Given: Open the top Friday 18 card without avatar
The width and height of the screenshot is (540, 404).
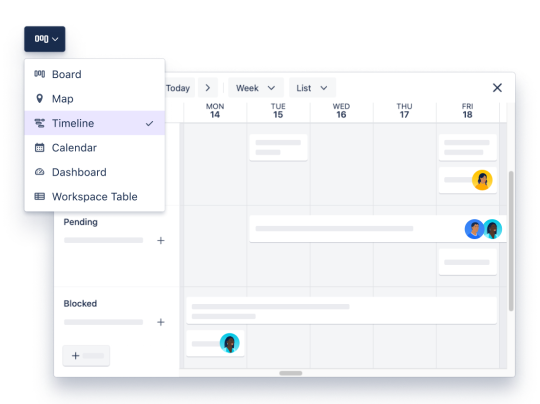Looking at the screenshot, I should (x=467, y=148).
